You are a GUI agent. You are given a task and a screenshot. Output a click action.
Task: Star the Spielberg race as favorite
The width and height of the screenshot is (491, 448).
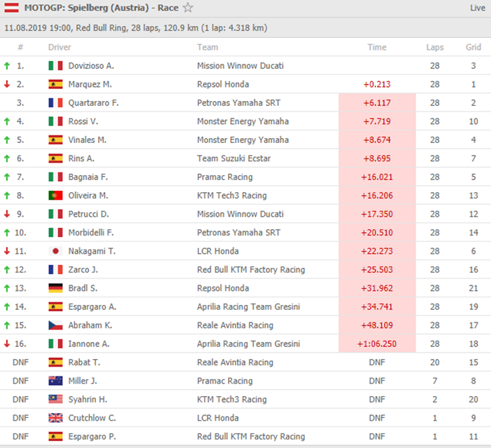pyautogui.click(x=187, y=8)
